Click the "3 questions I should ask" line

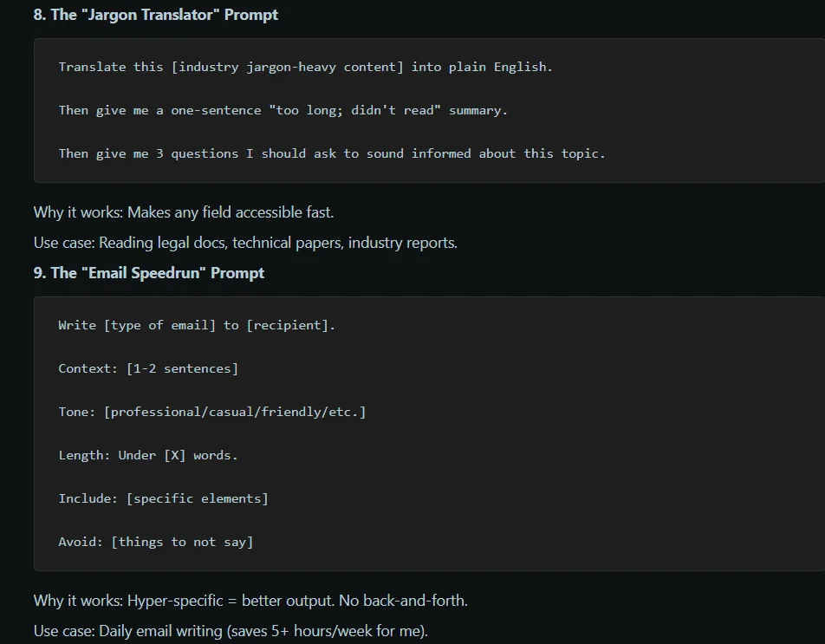point(332,153)
